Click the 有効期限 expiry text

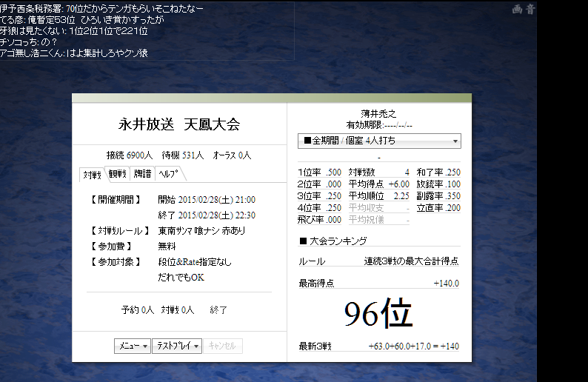[378, 125]
